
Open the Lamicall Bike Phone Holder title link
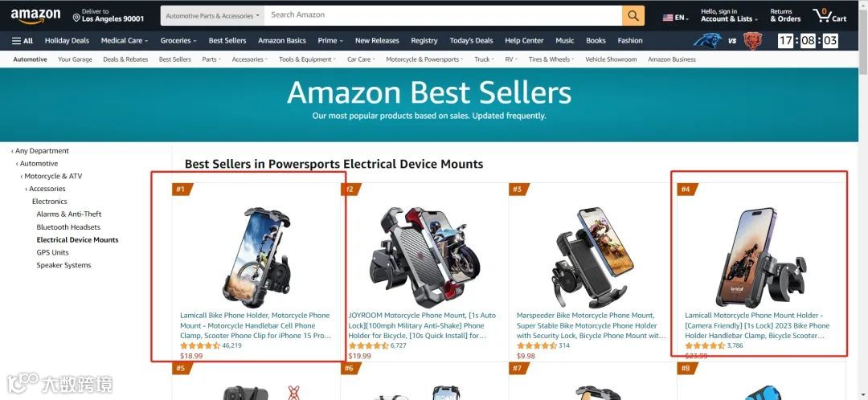[256, 325]
